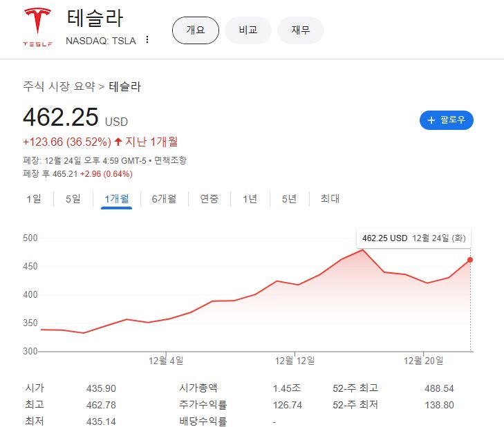Click the 52-주 최저 value 138.80
504x427 pixels.
pyautogui.click(x=439, y=405)
